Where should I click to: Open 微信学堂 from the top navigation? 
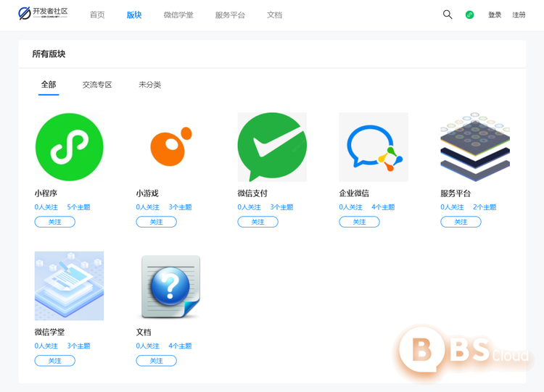point(178,15)
